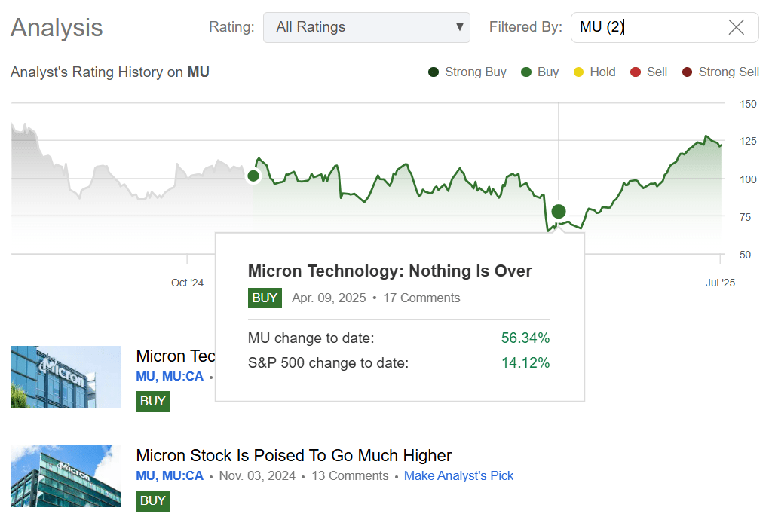The height and width of the screenshot is (532, 769).
Task: Click "Make Analyst's Pick"
Action: [458, 475]
